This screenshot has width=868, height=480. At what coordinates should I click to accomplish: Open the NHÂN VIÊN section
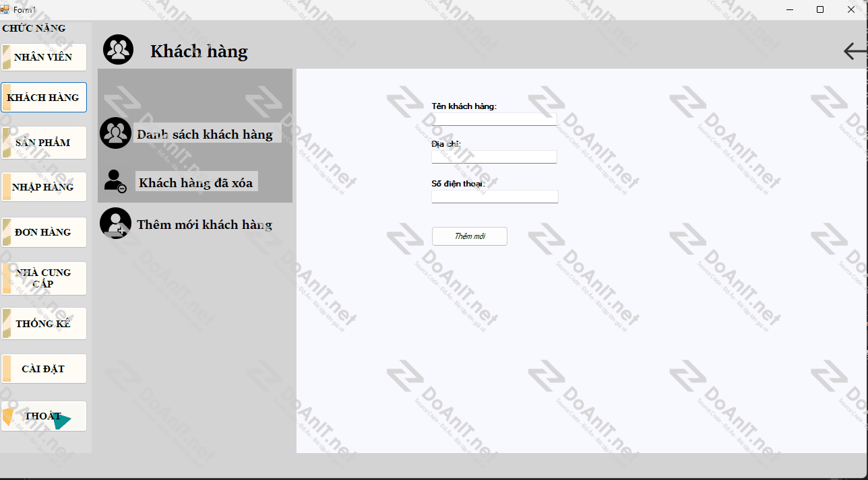44,57
